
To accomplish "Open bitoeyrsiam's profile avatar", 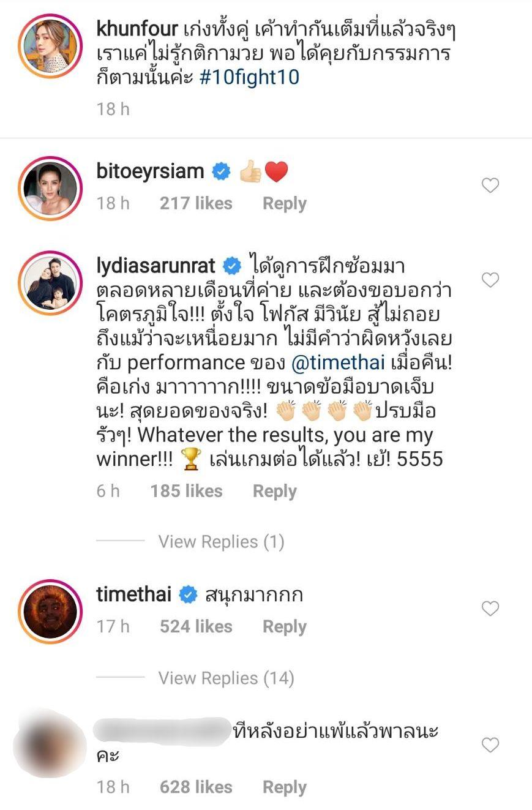I will [x=50, y=188].
